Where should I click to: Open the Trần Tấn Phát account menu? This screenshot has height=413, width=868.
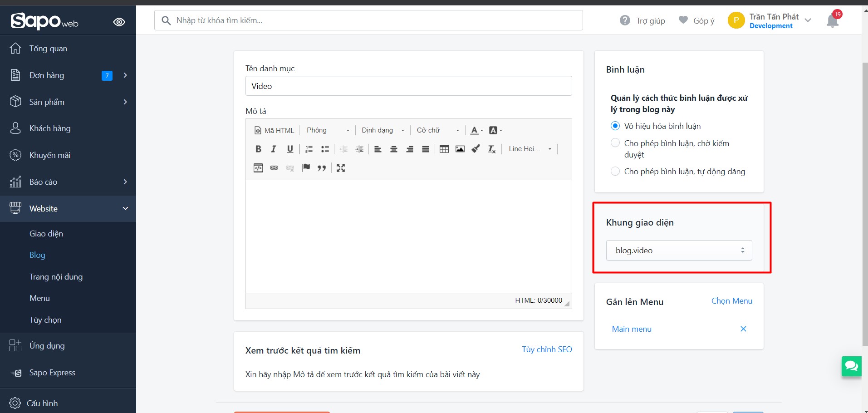770,20
